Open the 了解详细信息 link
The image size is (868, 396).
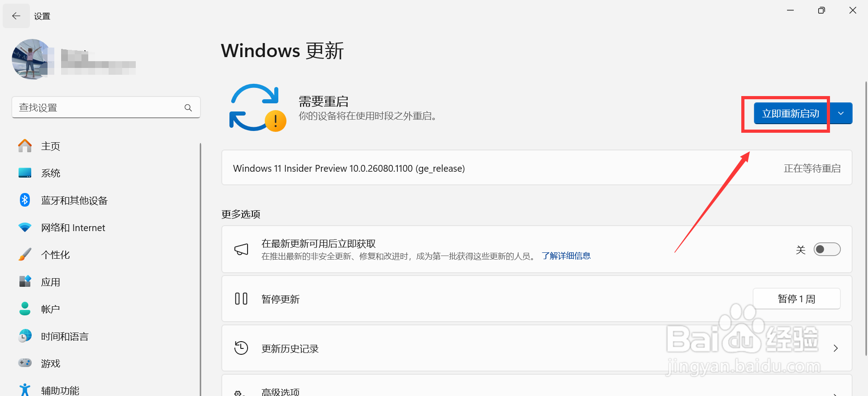pos(566,256)
